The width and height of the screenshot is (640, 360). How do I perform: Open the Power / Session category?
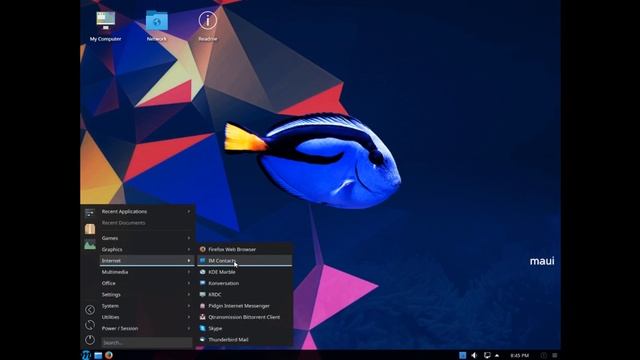point(147,328)
